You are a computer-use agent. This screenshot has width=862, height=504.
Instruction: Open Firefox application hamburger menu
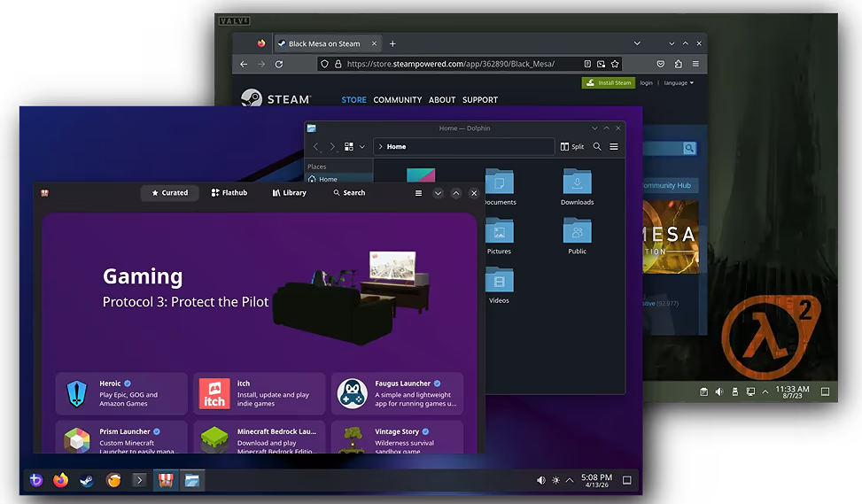[695, 64]
